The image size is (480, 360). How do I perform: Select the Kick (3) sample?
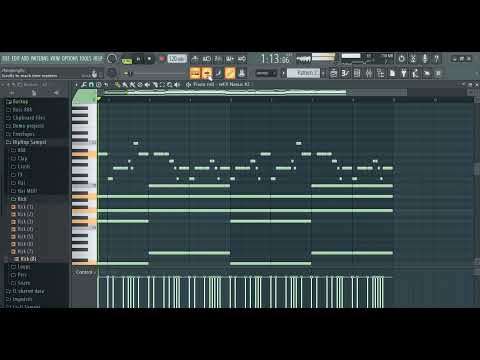(23, 222)
